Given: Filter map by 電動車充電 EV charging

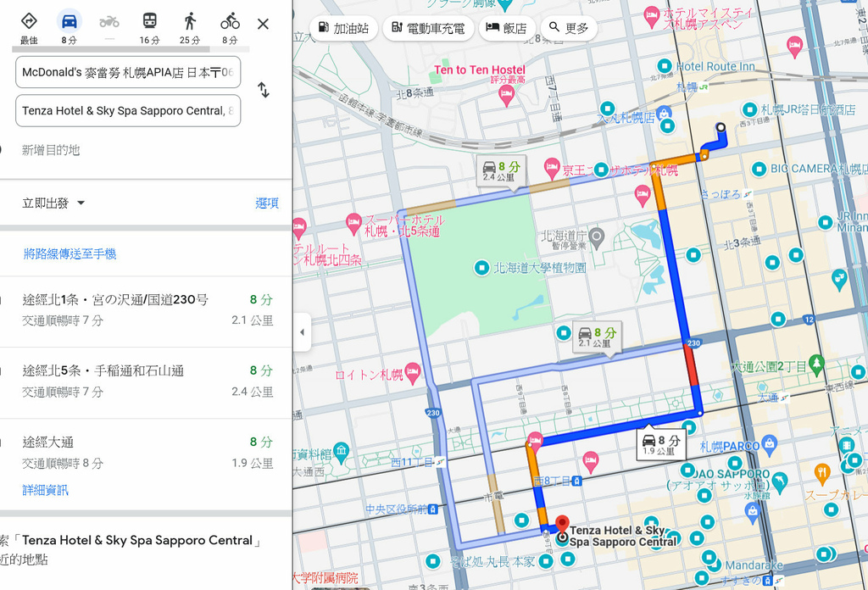Looking at the screenshot, I should point(428,28).
